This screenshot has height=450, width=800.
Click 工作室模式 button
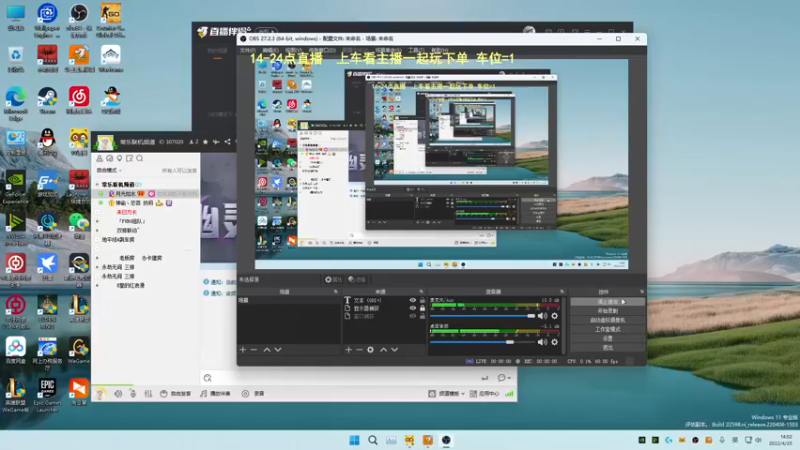click(608, 329)
